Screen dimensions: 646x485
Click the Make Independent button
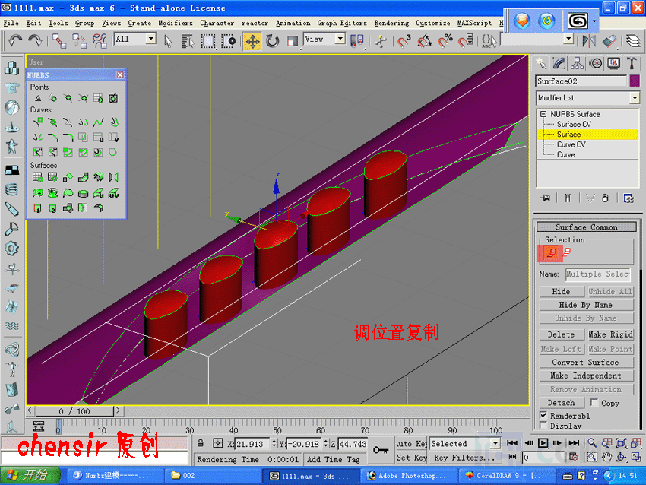586,375
